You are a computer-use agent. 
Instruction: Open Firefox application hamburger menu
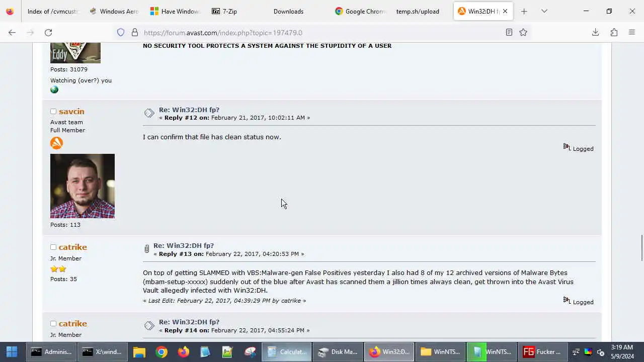click(x=632, y=32)
